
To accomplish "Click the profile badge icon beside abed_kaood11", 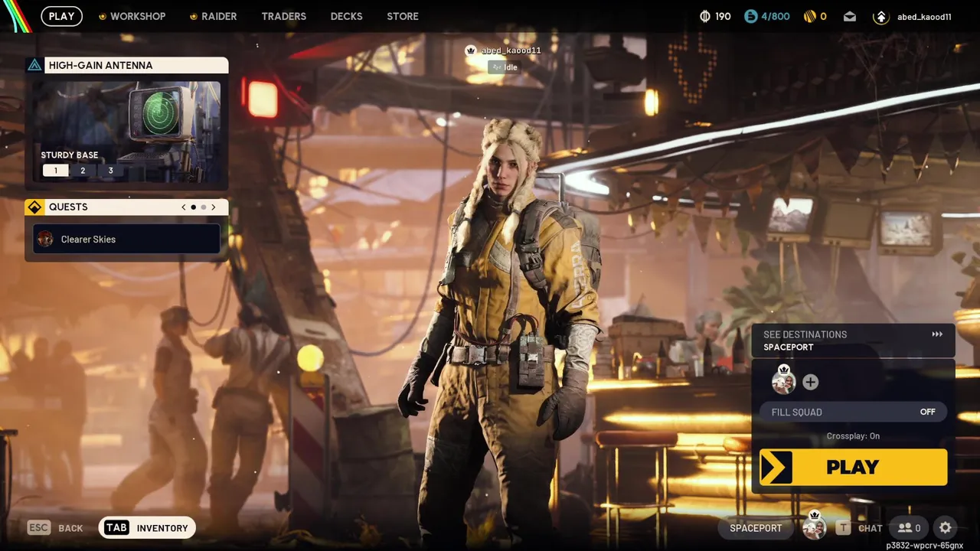I will [x=880, y=16].
